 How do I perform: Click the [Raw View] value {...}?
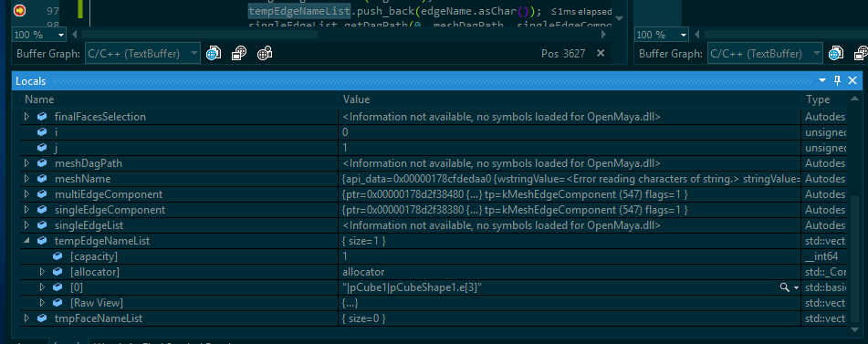(350, 303)
